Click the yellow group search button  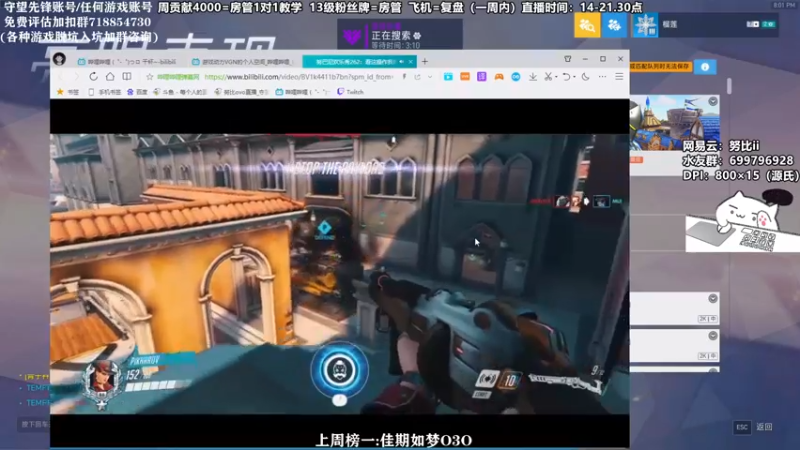(x=587, y=24)
